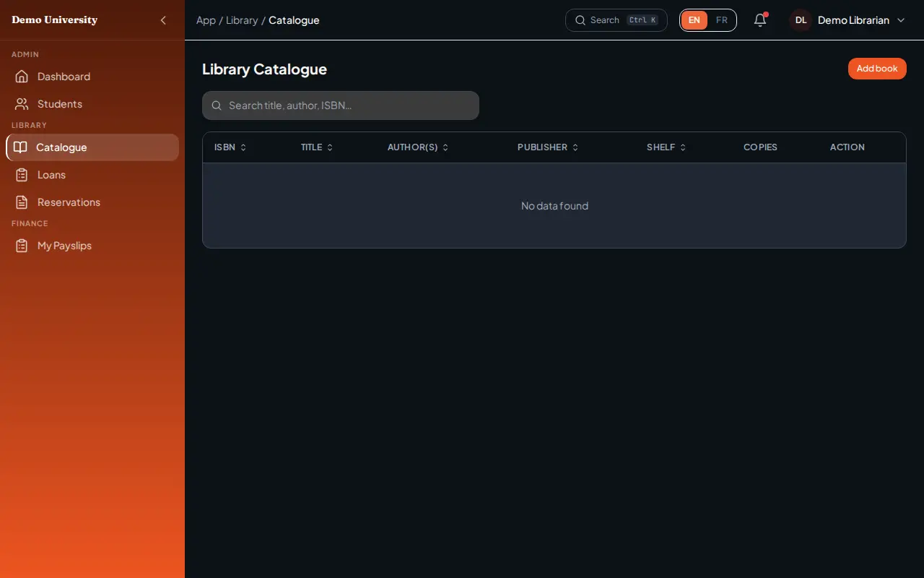The height and width of the screenshot is (578, 924).
Task: Open My Payslips
Action: (92, 246)
